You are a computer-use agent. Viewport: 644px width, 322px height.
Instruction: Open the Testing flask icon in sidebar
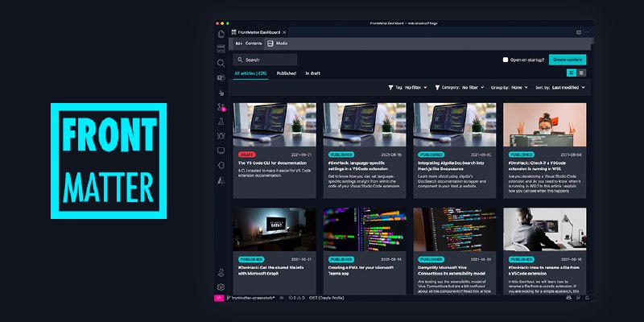(221, 121)
